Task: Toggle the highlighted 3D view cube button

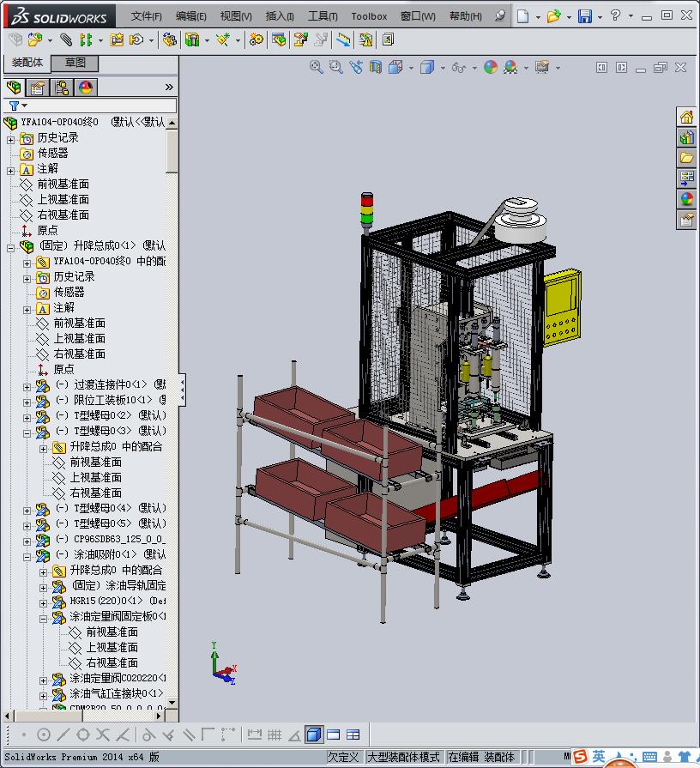Action: [313, 735]
